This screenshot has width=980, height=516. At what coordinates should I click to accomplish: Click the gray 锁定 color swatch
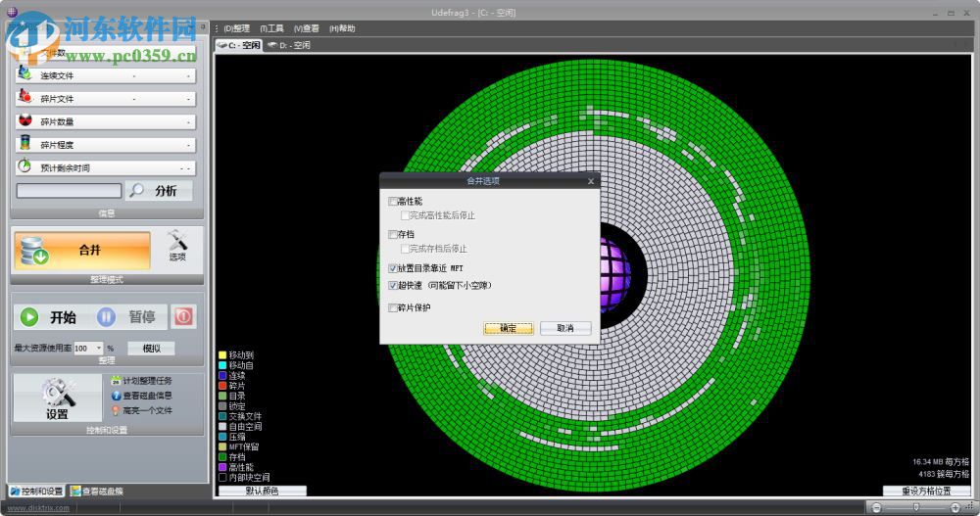pyautogui.click(x=221, y=406)
